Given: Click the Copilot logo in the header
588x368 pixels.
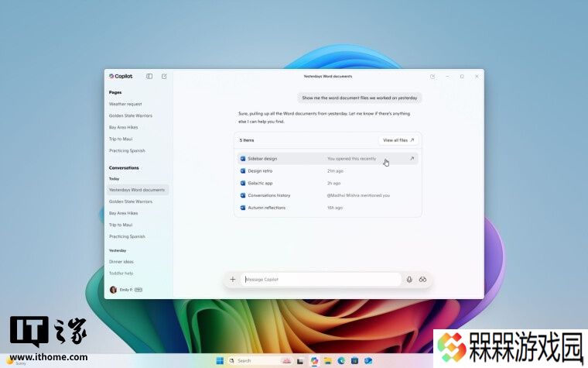Looking at the screenshot, I should (121, 76).
